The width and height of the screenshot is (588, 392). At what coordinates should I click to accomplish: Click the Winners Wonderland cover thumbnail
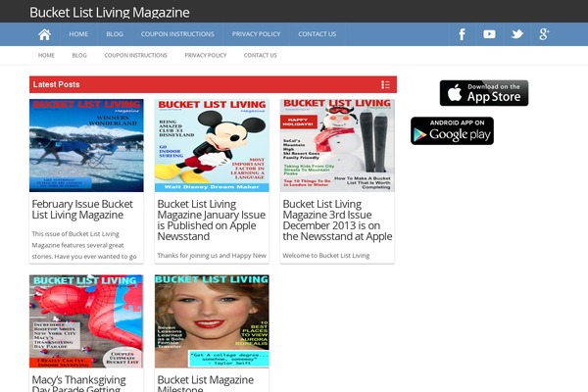coord(86,146)
